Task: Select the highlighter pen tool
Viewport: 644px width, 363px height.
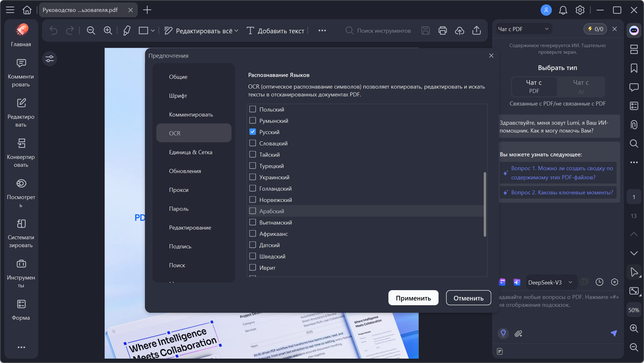Action: point(127,30)
